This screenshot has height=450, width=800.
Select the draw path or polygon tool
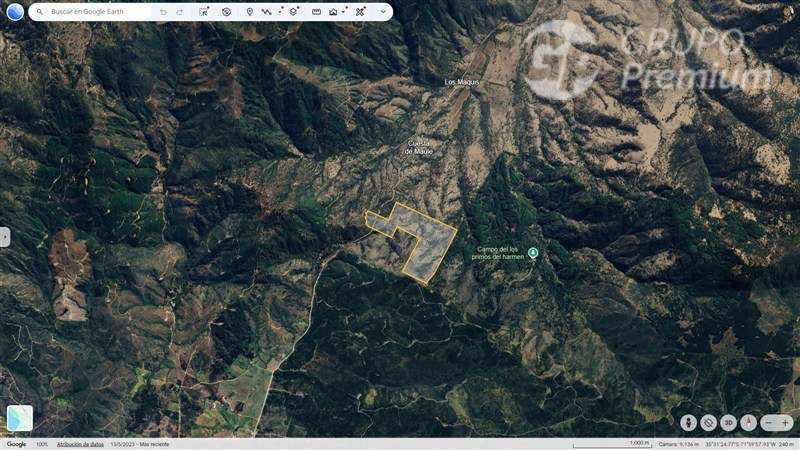(266, 12)
